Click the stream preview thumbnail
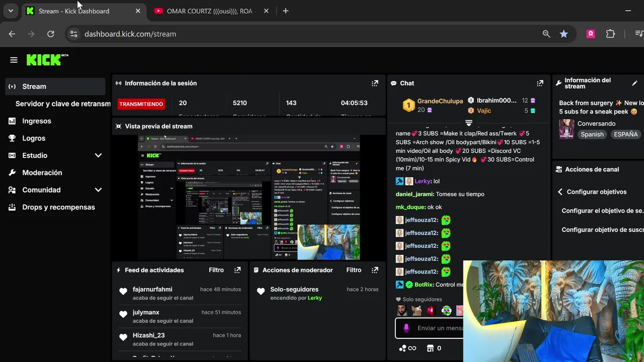 point(249,197)
